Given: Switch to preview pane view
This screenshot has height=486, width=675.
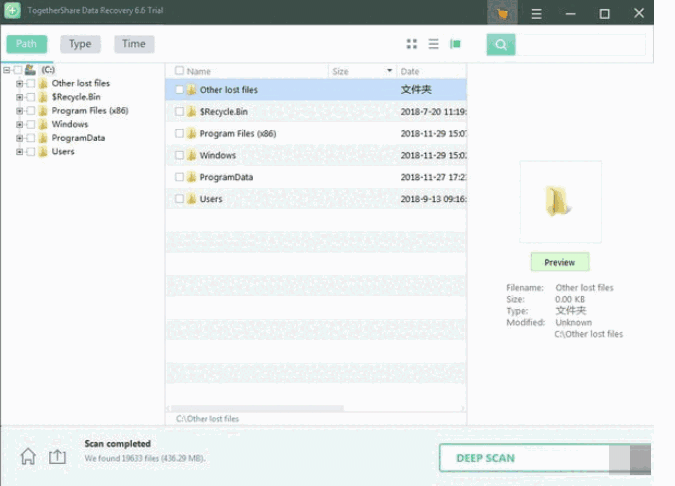Looking at the screenshot, I should click(x=455, y=44).
